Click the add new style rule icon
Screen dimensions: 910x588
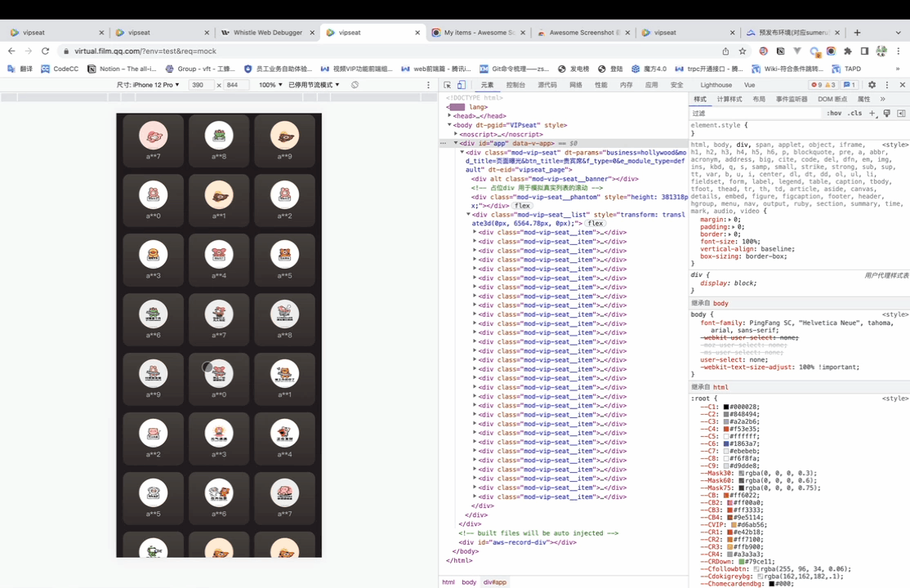coord(871,114)
